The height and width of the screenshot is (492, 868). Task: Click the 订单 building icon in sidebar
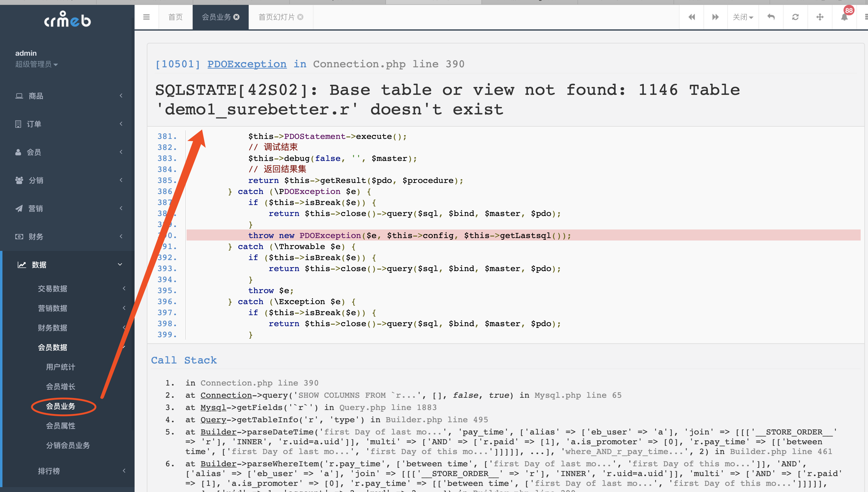tap(18, 124)
